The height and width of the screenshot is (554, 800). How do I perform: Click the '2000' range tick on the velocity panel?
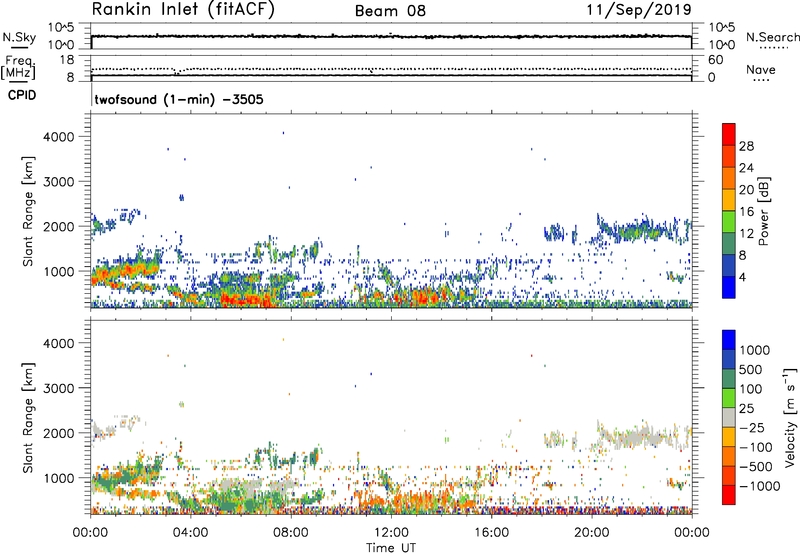pos(59,433)
